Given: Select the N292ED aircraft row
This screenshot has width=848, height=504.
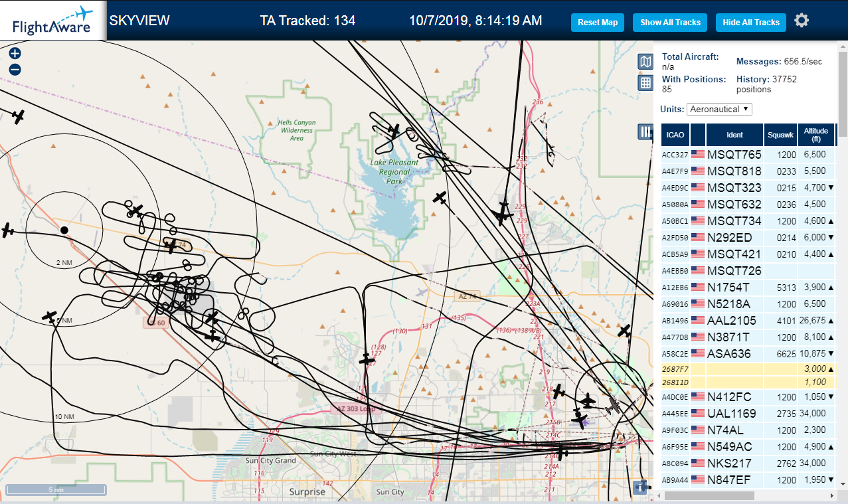Looking at the screenshot, I should pyautogui.click(x=748, y=238).
